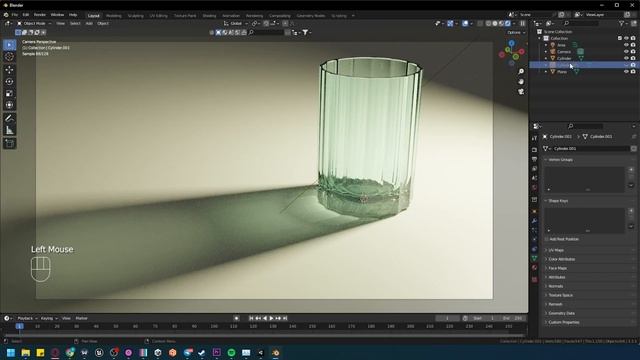Image resolution: width=640 pixels, height=360 pixels.
Task: Open File Explorer from the taskbar
Action: (x=25, y=353)
